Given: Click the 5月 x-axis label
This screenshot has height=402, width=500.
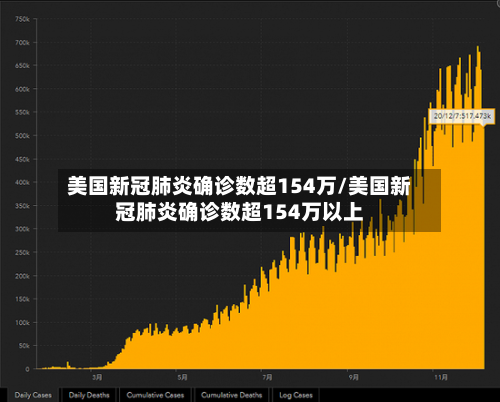Looking at the screenshot, I should [182, 377].
